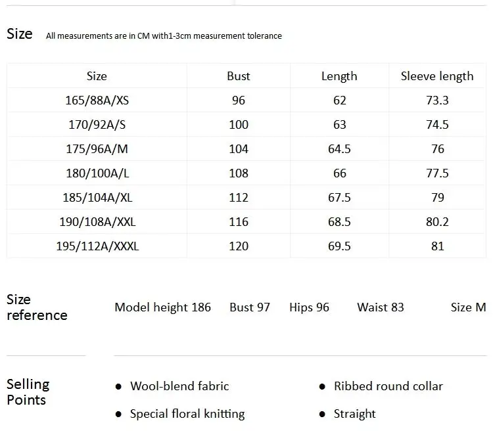Click the Waist 83 reference text

(x=381, y=307)
